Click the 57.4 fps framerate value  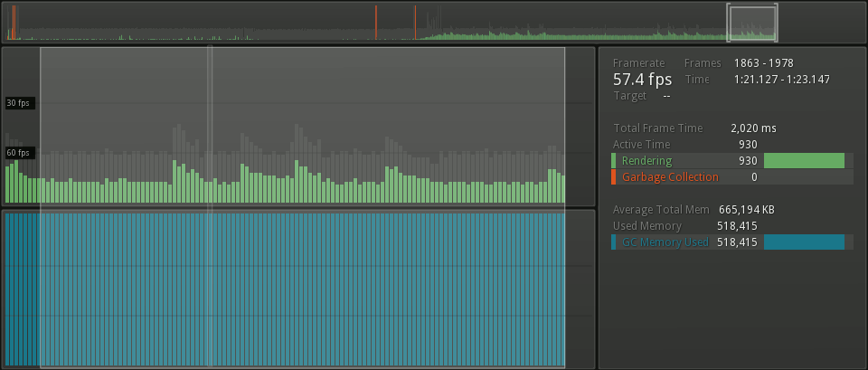[642, 80]
